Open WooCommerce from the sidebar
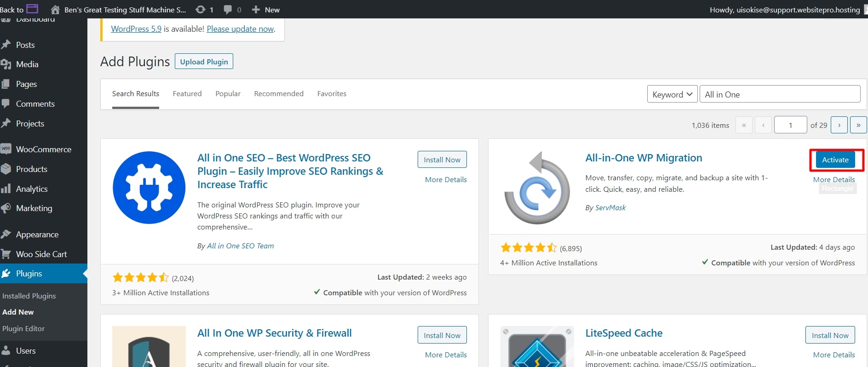 tap(43, 149)
